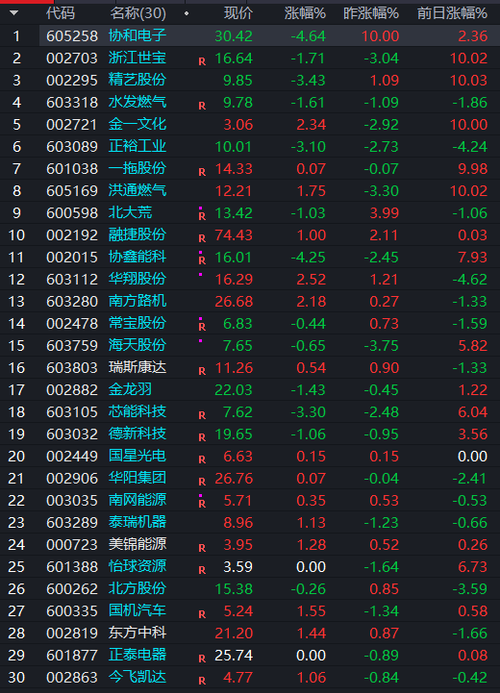Click the R icon next to 水发燃气
The image size is (500, 693).
click(x=202, y=106)
